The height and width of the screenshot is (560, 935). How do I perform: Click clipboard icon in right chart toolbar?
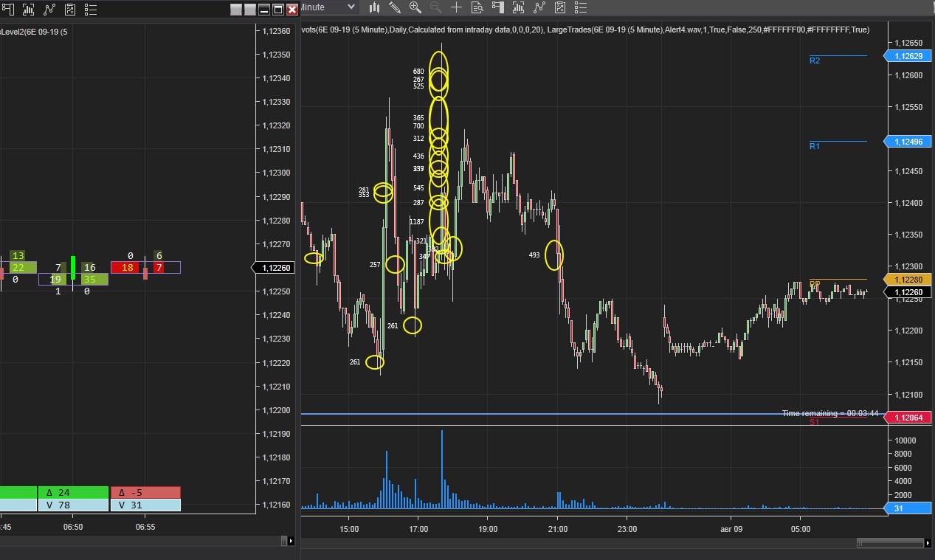(x=560, y=7)
